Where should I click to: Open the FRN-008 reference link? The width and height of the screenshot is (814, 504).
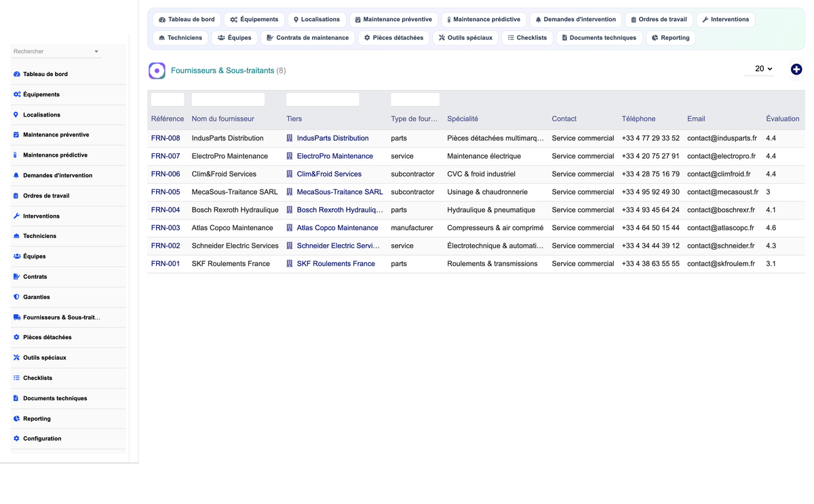[x=166, y=138]
